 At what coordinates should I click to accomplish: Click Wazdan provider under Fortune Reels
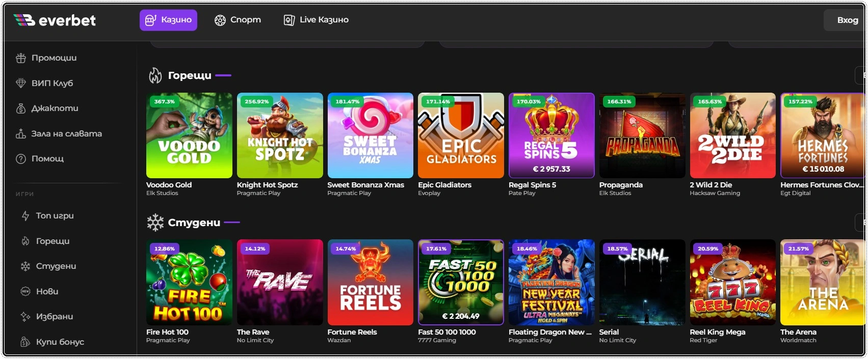coord(339,340)
